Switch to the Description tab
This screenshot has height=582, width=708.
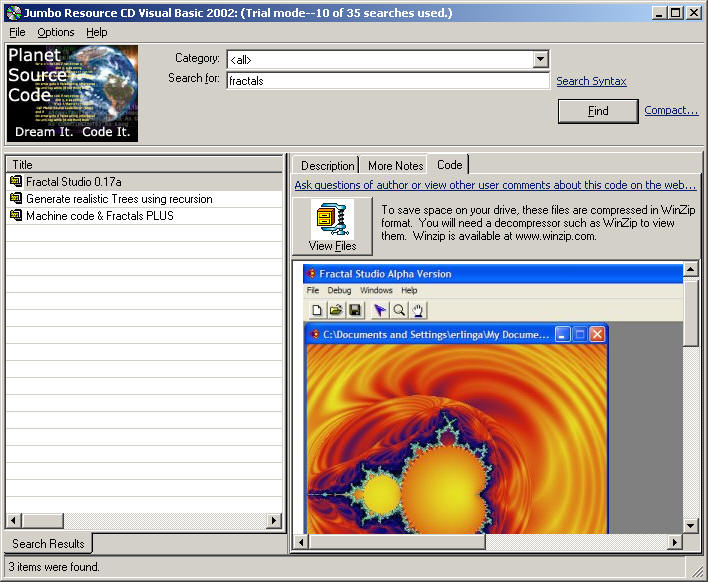pos(327,166)
